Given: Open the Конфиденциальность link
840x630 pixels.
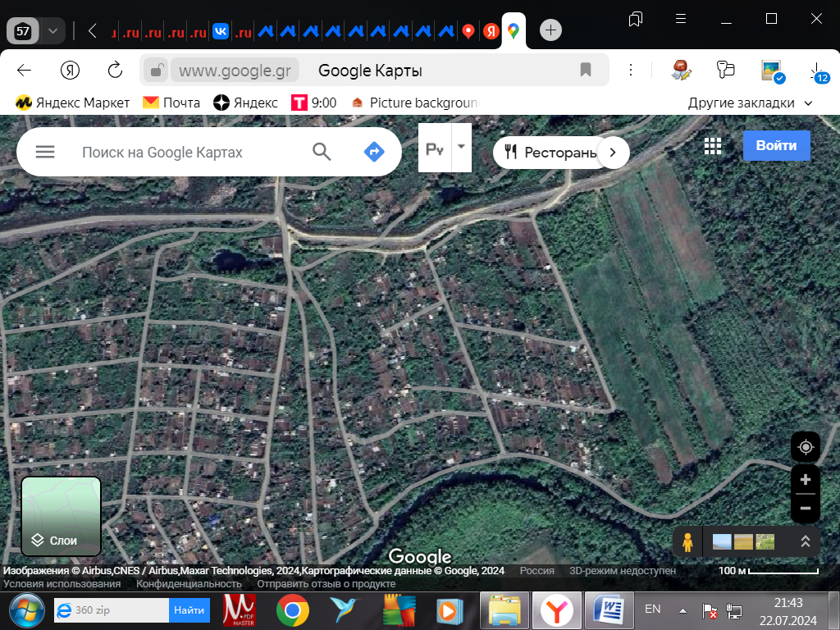Looking at the screenshot, I should pos(189,584).
